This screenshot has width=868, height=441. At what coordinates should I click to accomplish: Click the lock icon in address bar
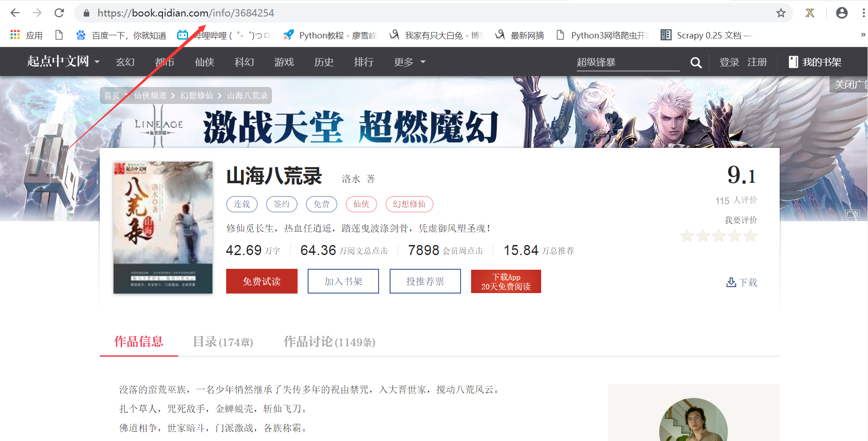pyautogui.click(x=86, y=13)
